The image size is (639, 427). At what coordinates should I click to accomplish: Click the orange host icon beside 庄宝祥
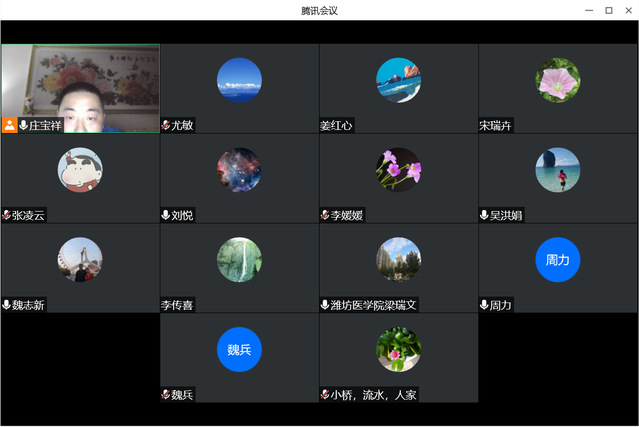click(x=9, y=126)
